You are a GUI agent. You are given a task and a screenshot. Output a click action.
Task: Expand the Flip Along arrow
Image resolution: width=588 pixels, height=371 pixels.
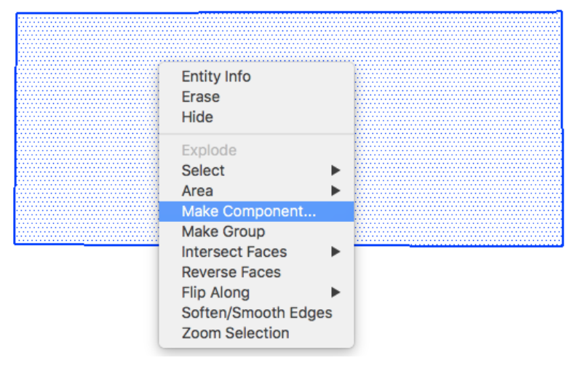335,292
